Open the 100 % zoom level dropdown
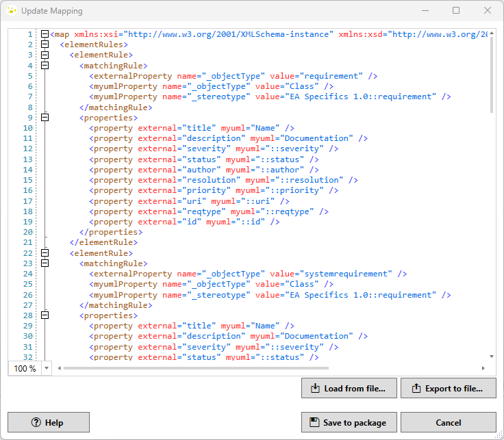This screenshot has width=504, height=440. pyautogui.click(x=47, y=368)
